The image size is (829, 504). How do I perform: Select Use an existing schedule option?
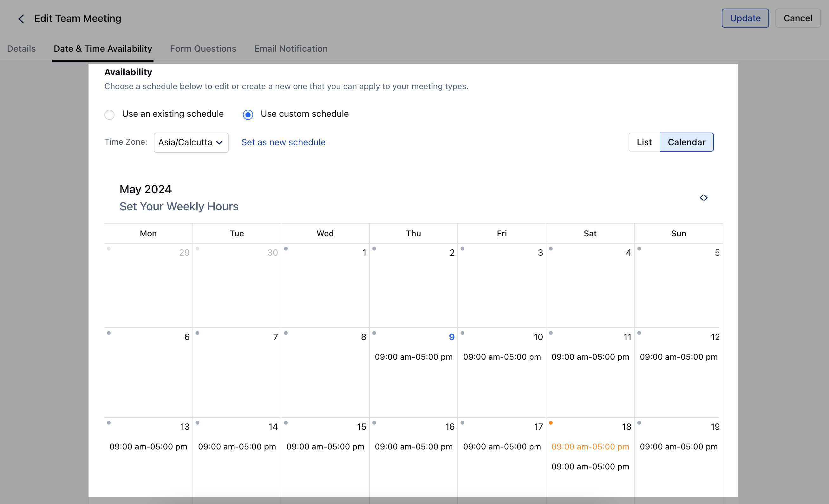tap(109, 115)
